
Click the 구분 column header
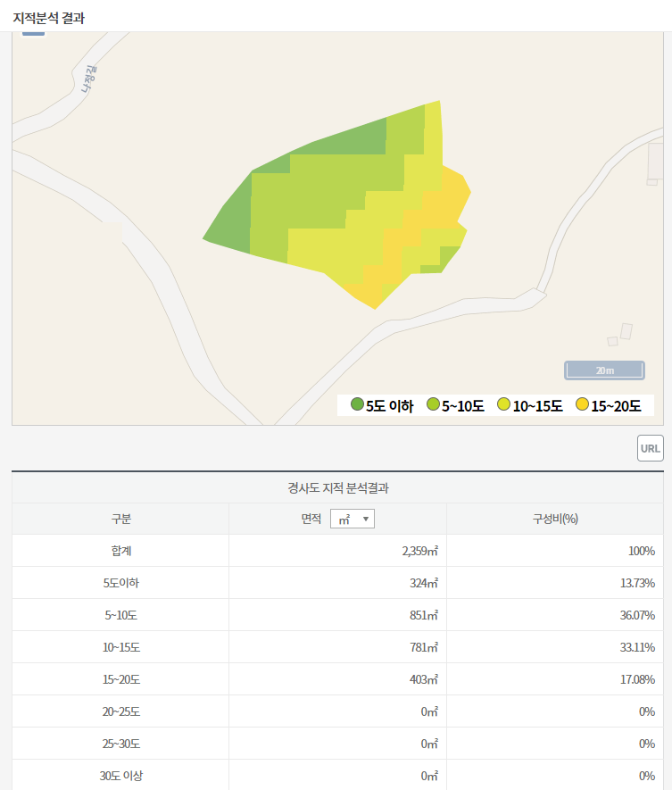tap(120, 519)
